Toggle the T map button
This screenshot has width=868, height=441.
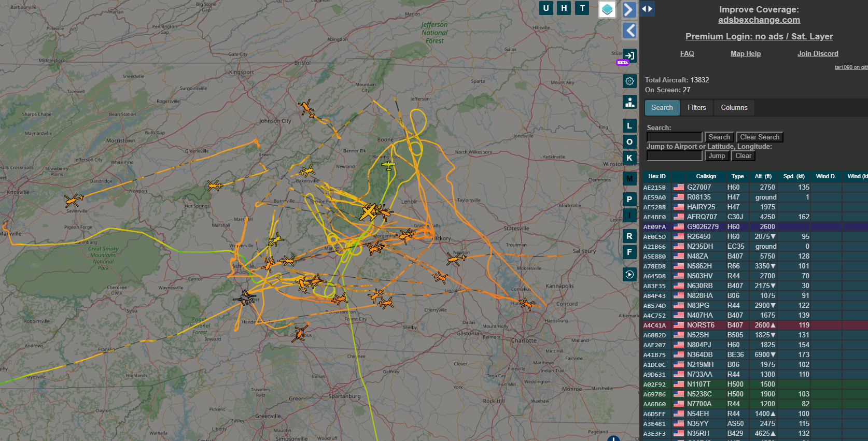click(582, 8)
